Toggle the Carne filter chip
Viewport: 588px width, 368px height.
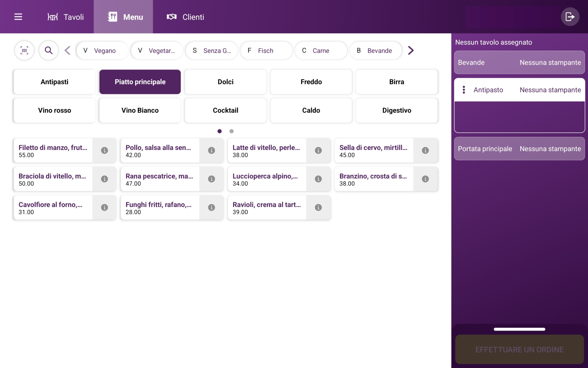(x=321, y=51)
